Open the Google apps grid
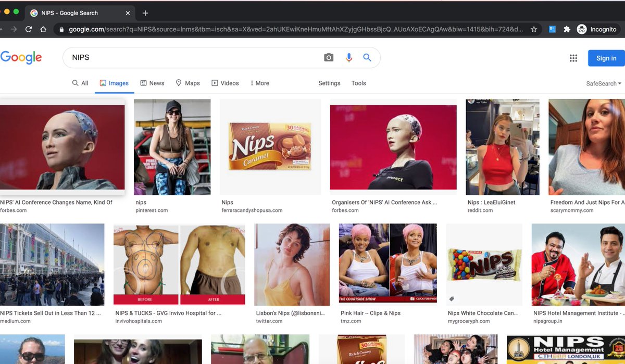Image resolution: width=625 pixels, height=364 pixels. [x=573, y=58]
